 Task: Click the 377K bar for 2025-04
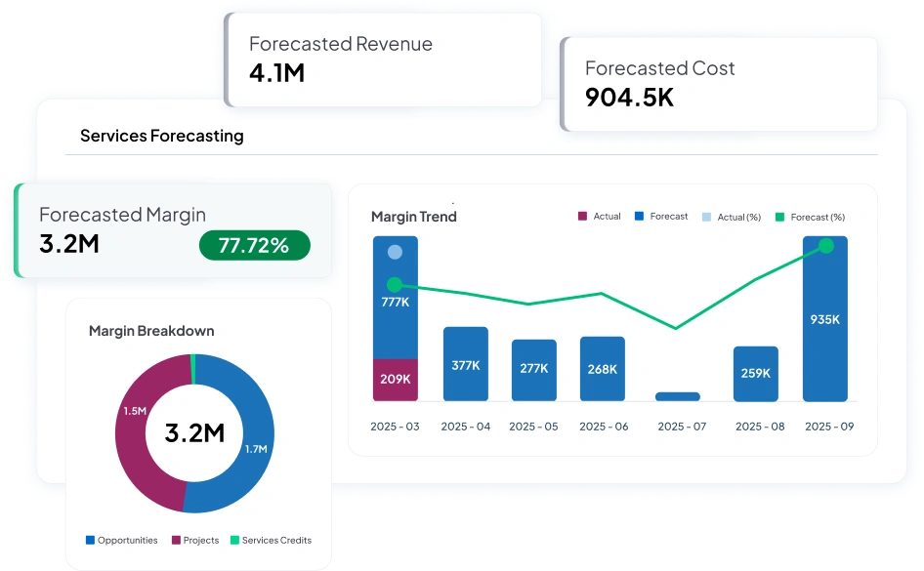pos(466,365)
